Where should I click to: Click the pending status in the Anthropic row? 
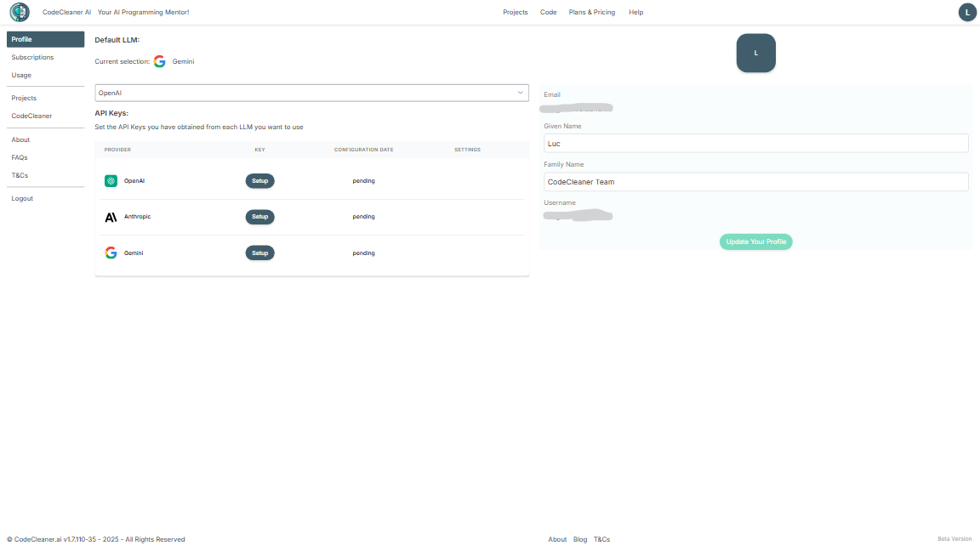coord(364,217)
